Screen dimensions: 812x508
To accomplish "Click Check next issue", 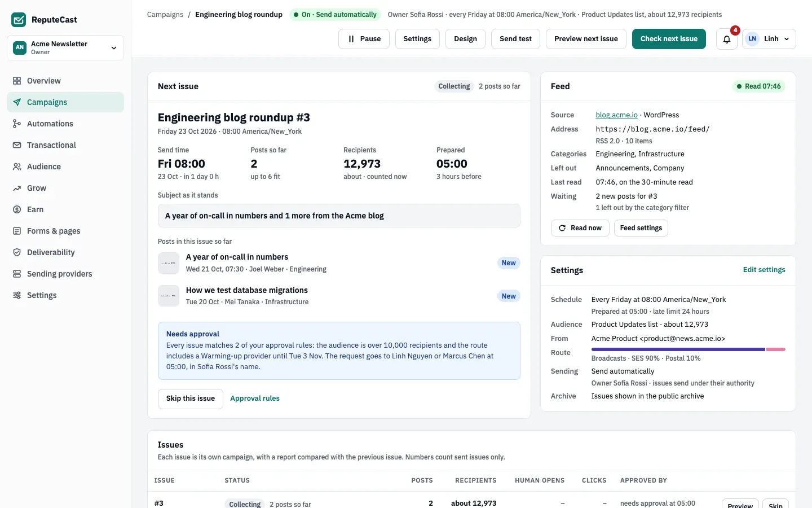I will pos(669,39).
